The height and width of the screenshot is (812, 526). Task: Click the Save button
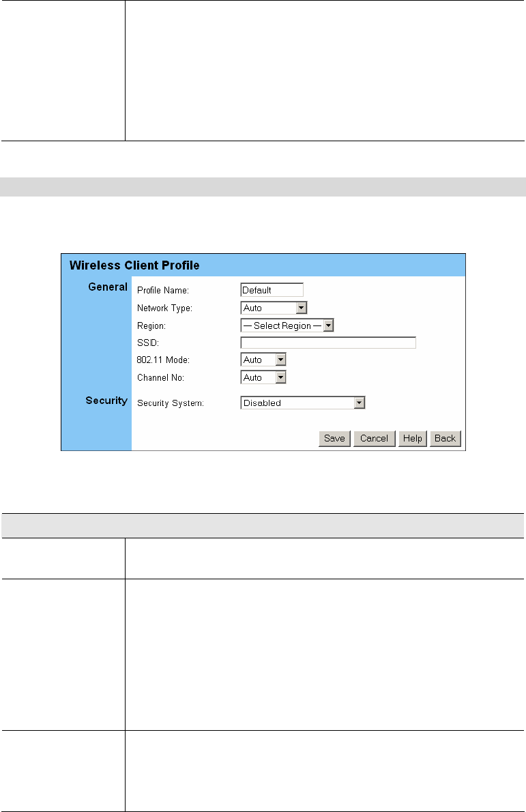coord(334,439)
